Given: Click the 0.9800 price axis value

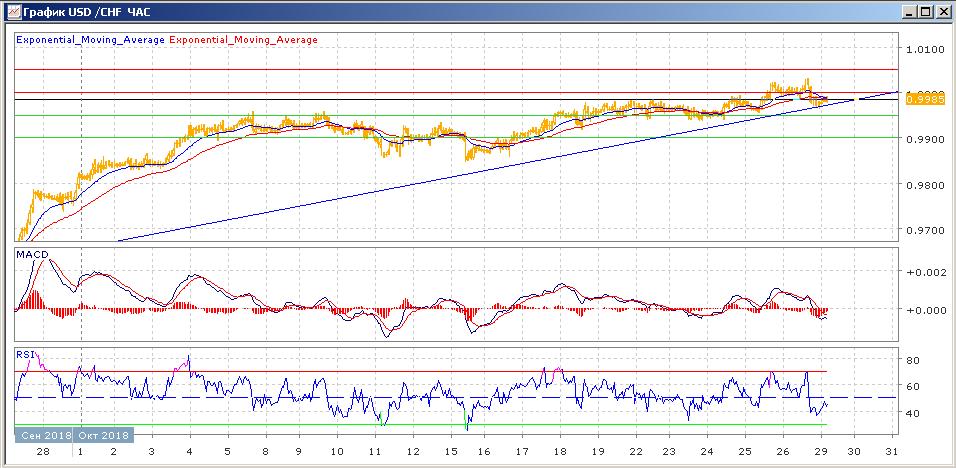Looking at the screenshot, I should tap(925, 185).
